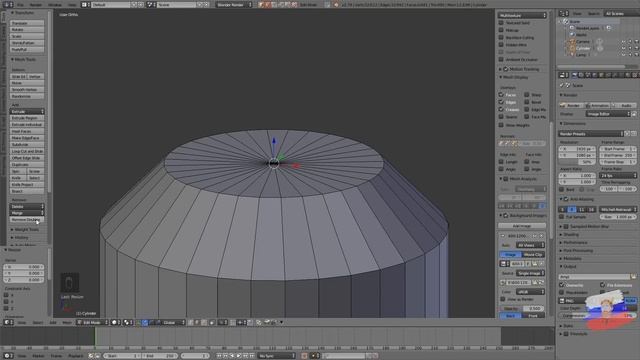This screenshot has height=360, width=640.
Task: Click the output path folder browse icon
Action: point(633,277)
